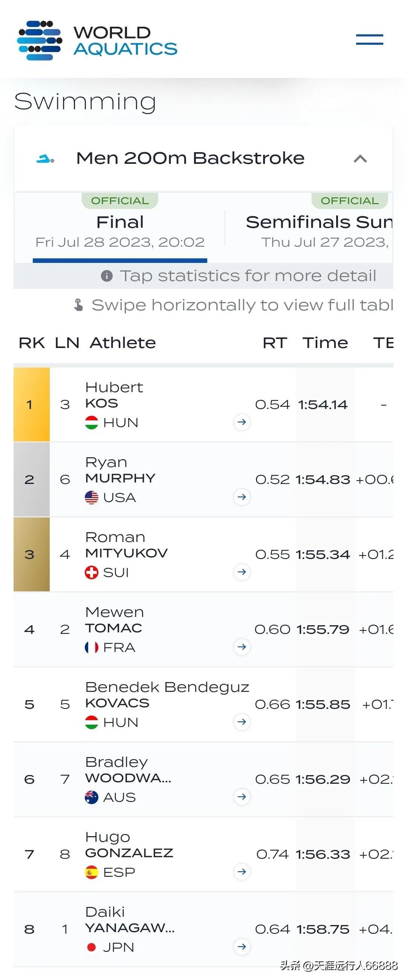407x980 pixels.
Task: Open Benedek Kovacs details arrow
Action: [242, 722]
